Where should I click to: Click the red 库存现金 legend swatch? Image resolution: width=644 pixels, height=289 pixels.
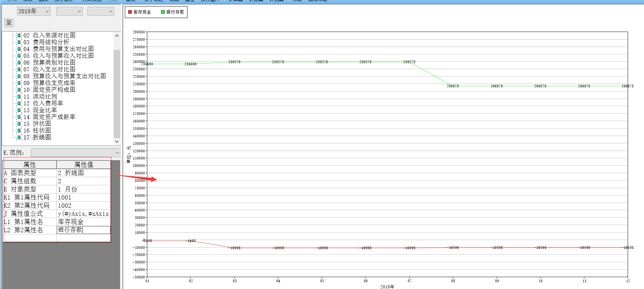(130, 12)
